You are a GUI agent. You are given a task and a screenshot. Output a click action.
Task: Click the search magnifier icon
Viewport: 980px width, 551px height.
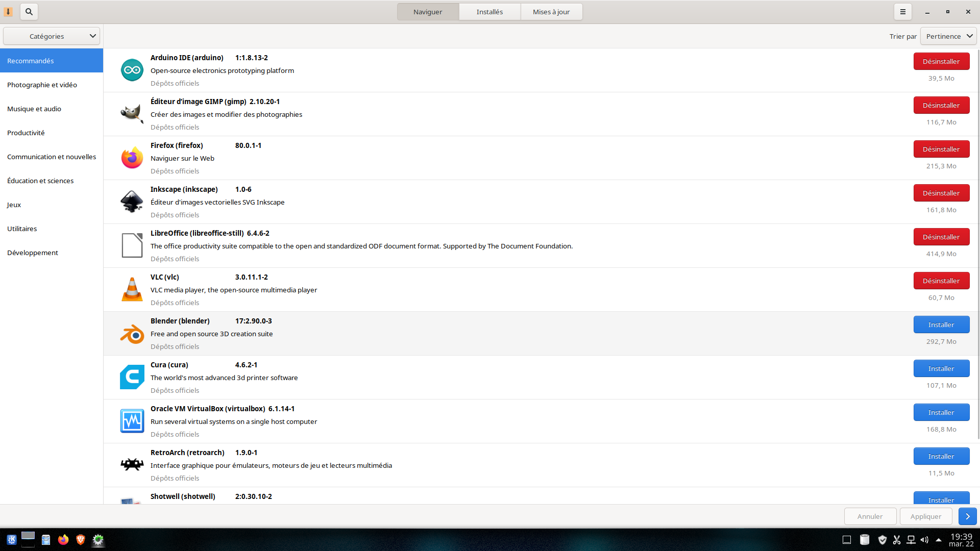pyautogui.click(x=29, y=12)
